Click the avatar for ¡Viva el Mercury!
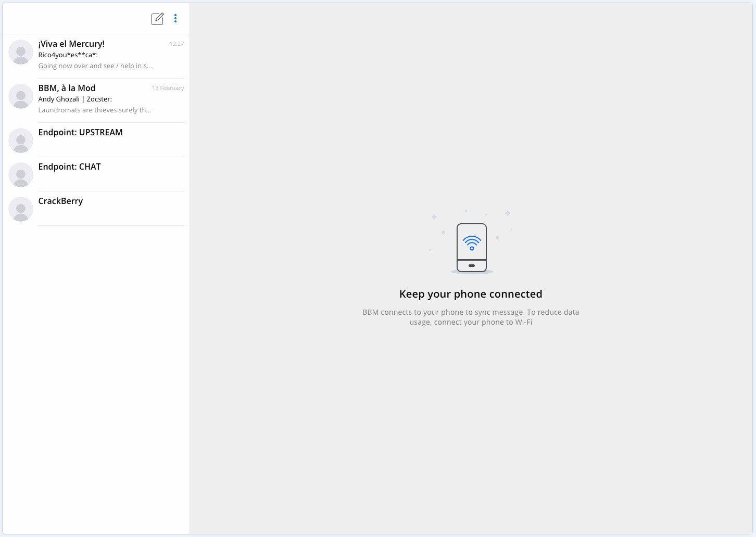 21,52
